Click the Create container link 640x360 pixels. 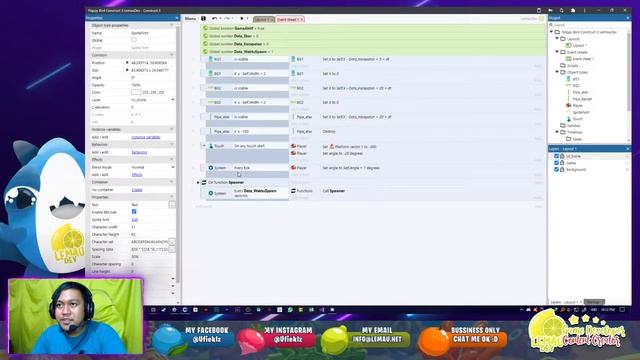click(137, 190)
